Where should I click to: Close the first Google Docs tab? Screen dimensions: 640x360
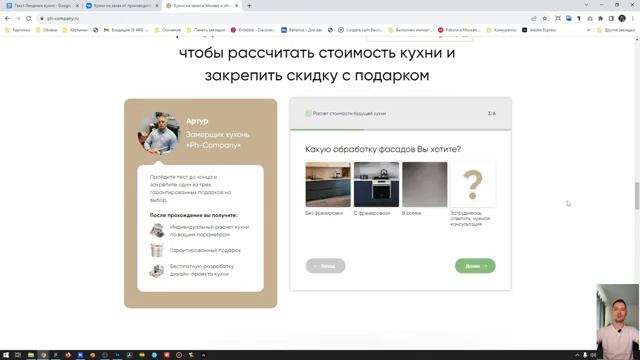[77, 6]
